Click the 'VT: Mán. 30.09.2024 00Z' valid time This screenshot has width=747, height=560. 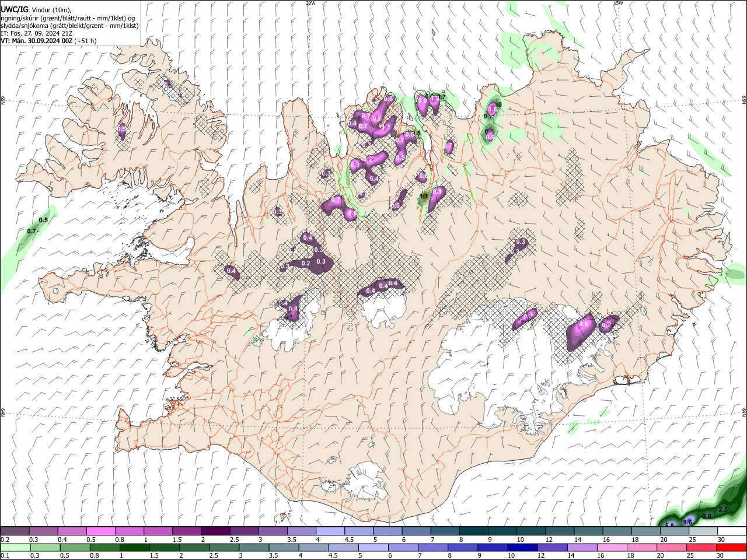pyautogui.click(x=36, y=41)
